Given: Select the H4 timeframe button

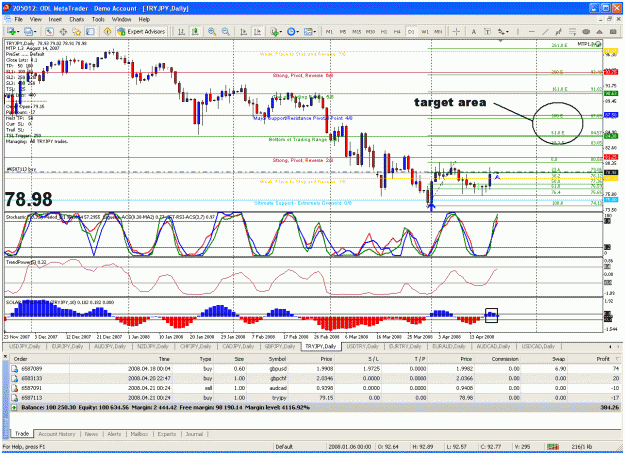Looking at the screenshot, I should click(397, 32).
